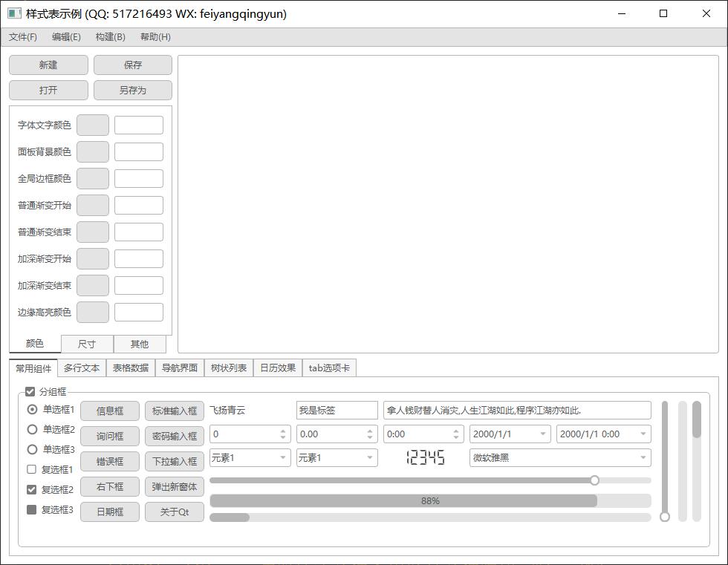
Task: Open the 文件(F) menu
Action: (23, 37)
